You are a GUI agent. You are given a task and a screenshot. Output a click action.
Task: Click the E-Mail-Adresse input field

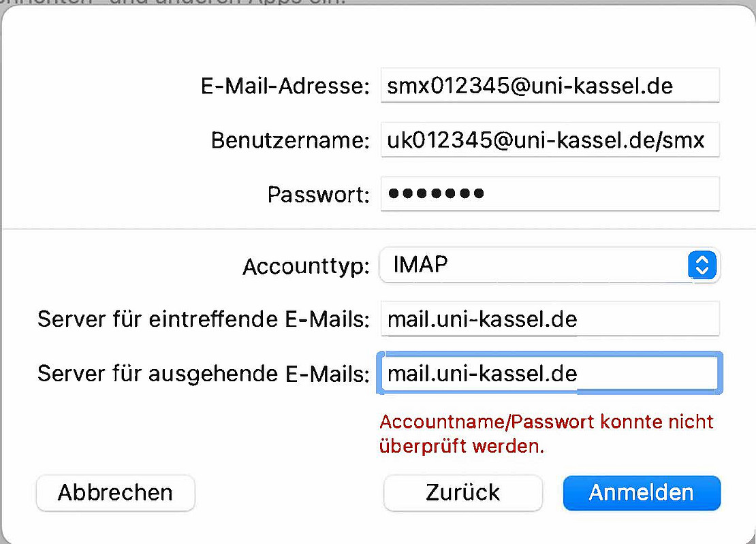(550, 86)
